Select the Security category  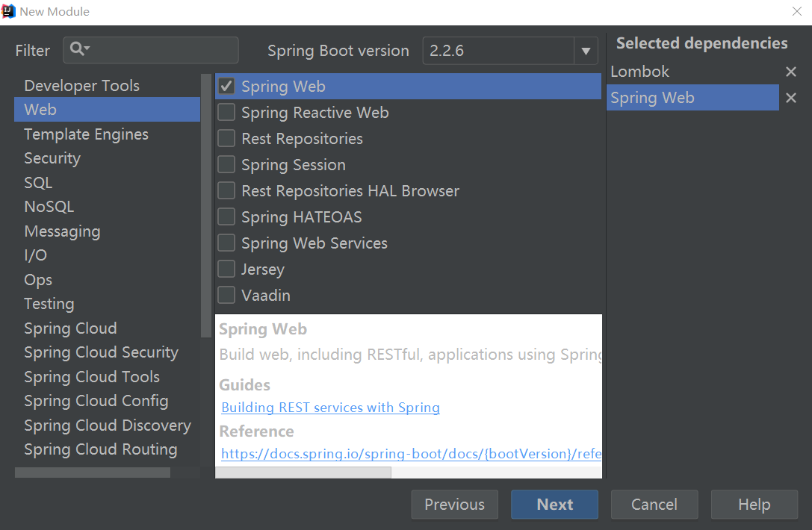coord(52,158)
